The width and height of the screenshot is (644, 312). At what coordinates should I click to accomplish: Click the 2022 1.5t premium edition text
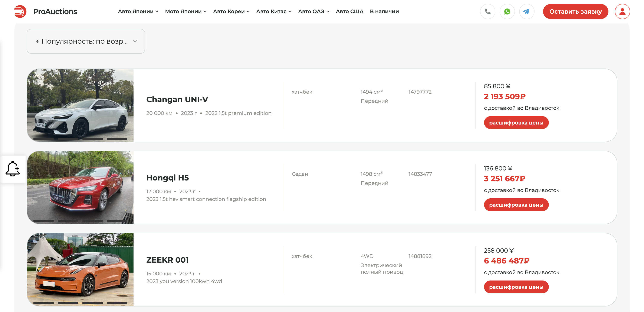238,113
